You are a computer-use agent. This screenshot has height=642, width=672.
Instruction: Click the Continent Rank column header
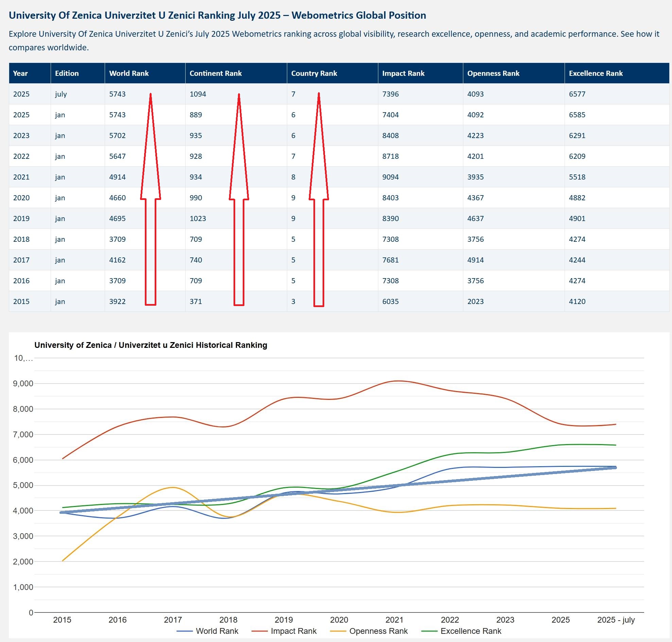click(216, 73)
